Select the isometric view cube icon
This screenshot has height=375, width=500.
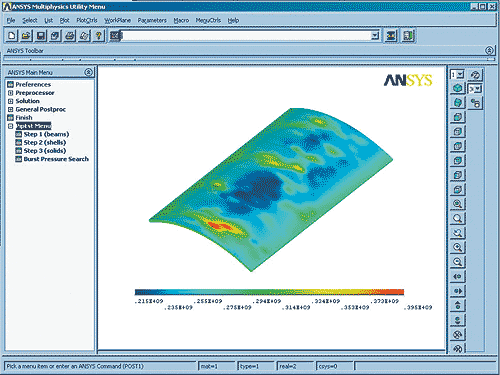tap(458, 88)
